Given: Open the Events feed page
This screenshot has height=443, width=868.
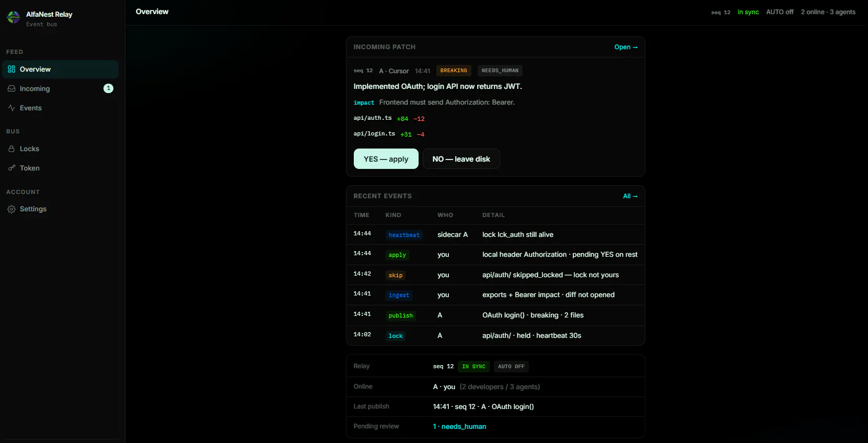Looking at the screenshot, I should pyautogui.click(x=60, y=108).
